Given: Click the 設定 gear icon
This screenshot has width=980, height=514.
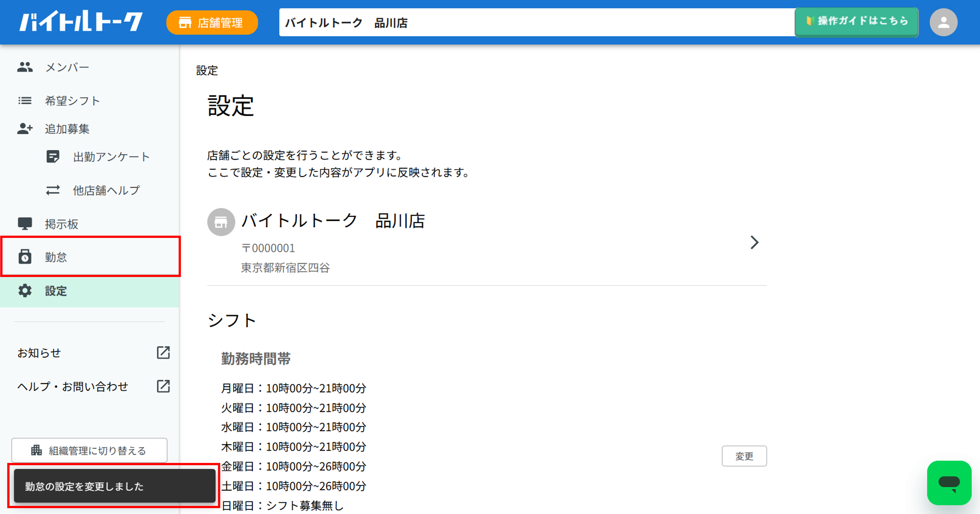Looking at the screenshot, I should pyautogui.click(x=25, y=291).
